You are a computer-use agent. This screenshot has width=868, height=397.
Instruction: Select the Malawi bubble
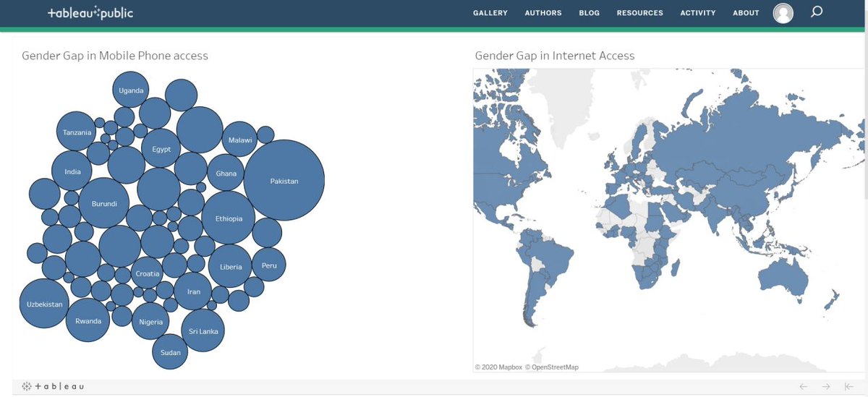239,139
